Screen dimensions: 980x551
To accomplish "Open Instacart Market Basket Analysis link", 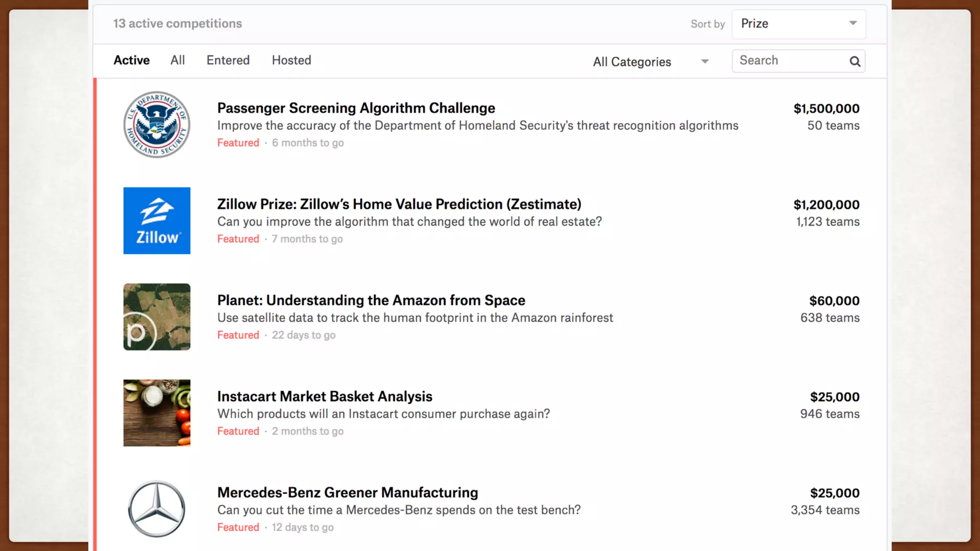I will [324, 397].
